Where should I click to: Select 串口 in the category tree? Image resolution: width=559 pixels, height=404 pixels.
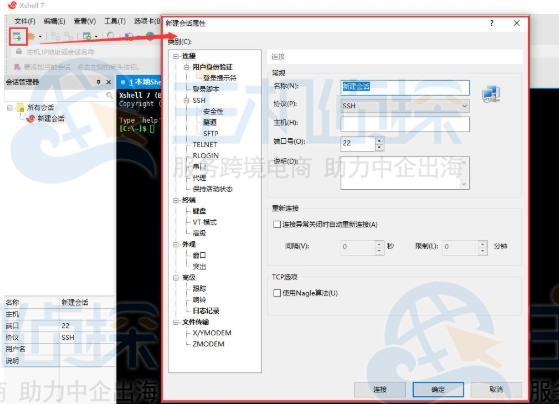tap(199, 167)
